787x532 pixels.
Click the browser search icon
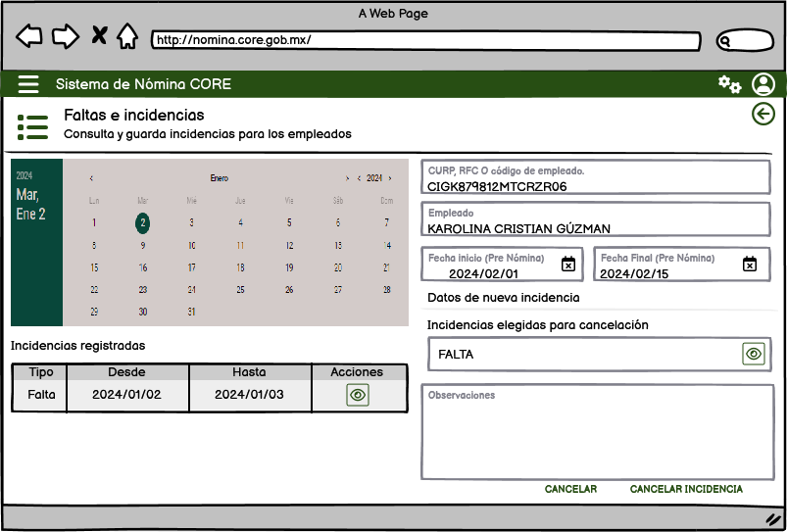point(726,41)
